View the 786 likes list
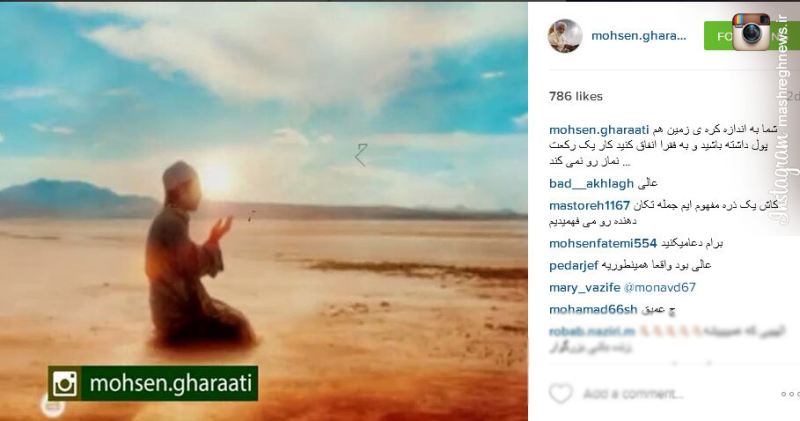800x421 pixels. [576, 96]
